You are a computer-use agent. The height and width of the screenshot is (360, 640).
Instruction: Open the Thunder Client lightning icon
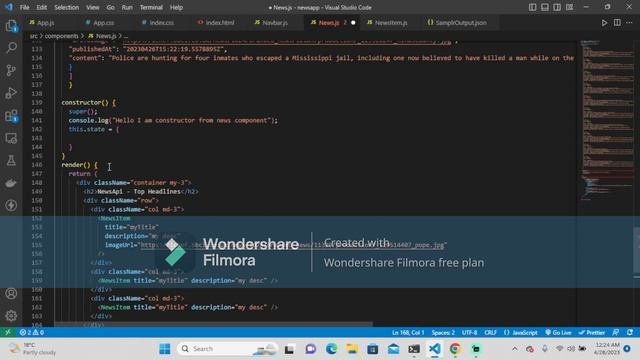[11, 205]
